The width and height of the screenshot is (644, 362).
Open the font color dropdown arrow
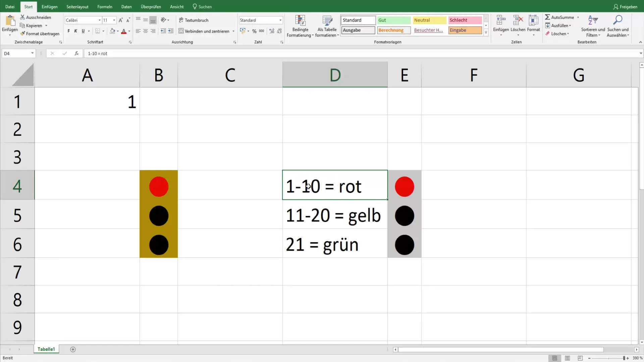[129, 31]
